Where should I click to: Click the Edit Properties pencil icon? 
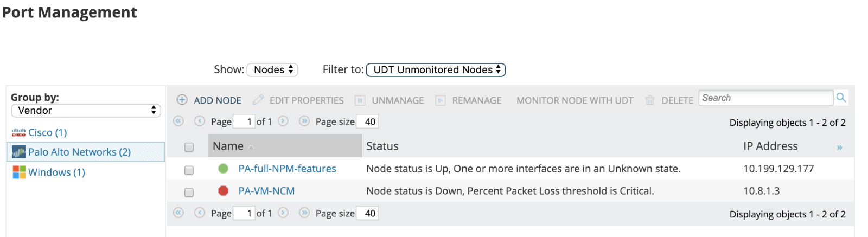tap(258, 100)
